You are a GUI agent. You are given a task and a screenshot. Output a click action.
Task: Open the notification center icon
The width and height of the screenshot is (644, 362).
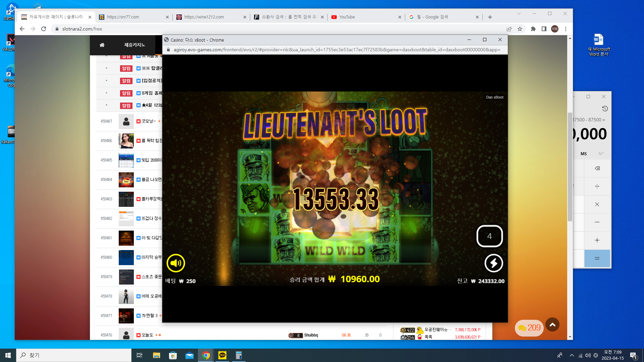coord(633,355)
